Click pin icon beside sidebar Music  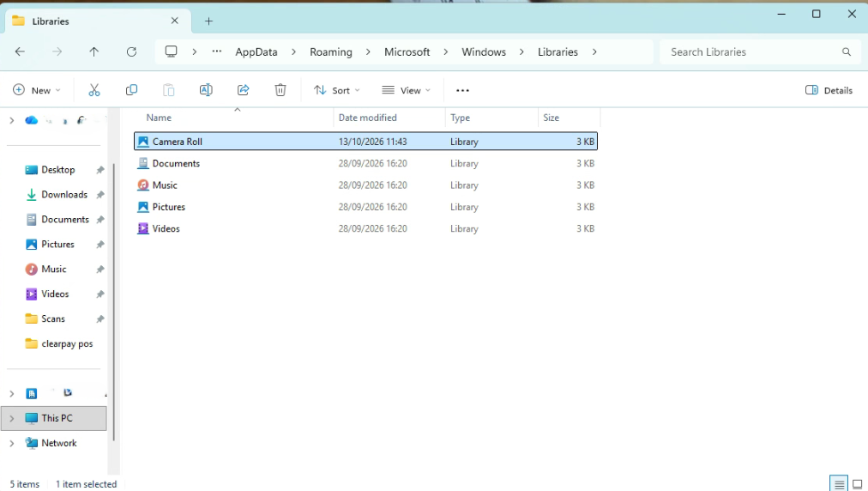100,270
